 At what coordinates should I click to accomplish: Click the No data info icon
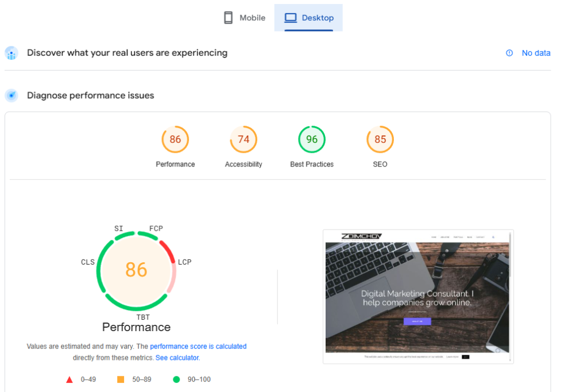[509, 53]
